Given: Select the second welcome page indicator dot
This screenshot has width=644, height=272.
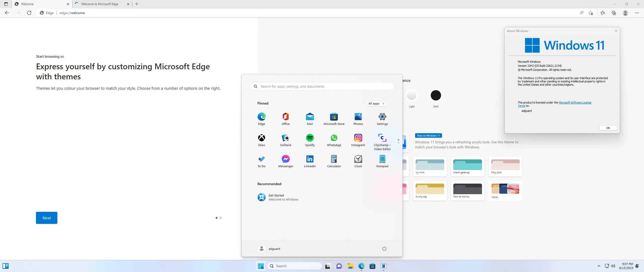Looking at the screenshot, I should tap(221, 218).
